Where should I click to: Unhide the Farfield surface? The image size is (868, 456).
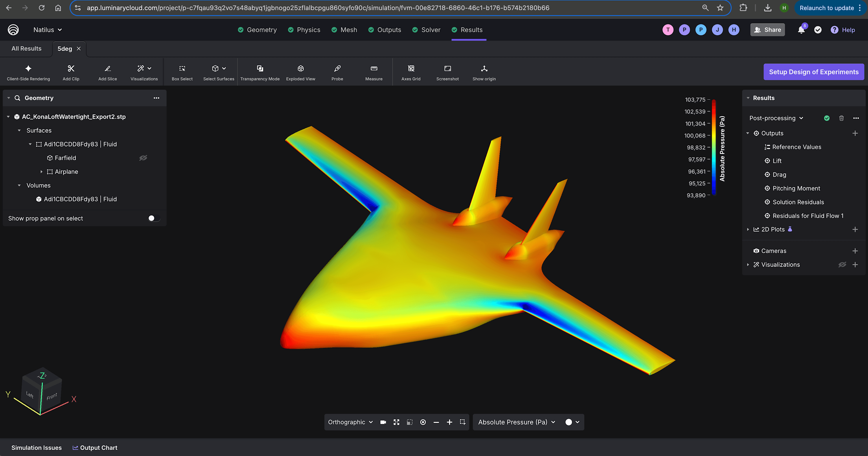point(143,158)
